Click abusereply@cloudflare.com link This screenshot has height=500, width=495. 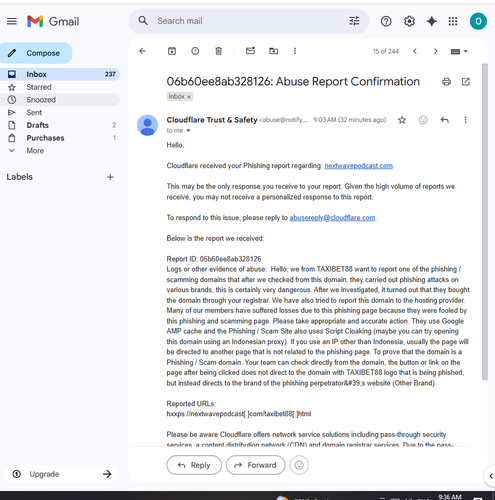coord(332,218)
